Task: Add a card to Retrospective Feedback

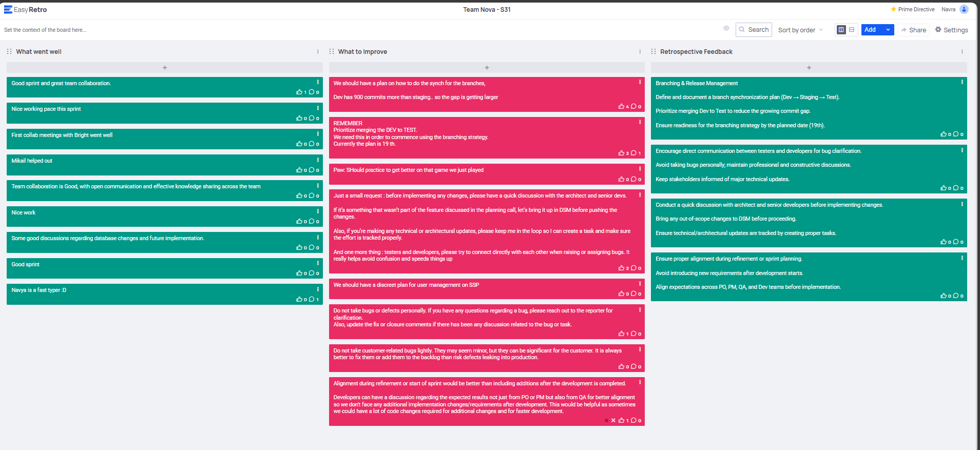Action: point(809,68)
